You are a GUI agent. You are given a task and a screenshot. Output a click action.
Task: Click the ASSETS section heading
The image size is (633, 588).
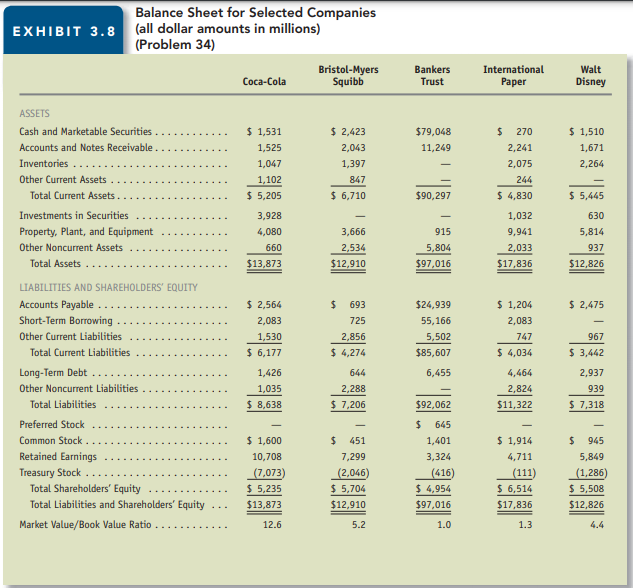point(34,113)
